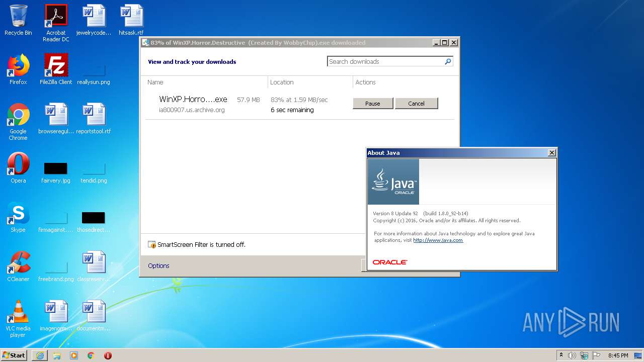
Task: Open media player taskbar icon
Action: [x=74, y=355]
